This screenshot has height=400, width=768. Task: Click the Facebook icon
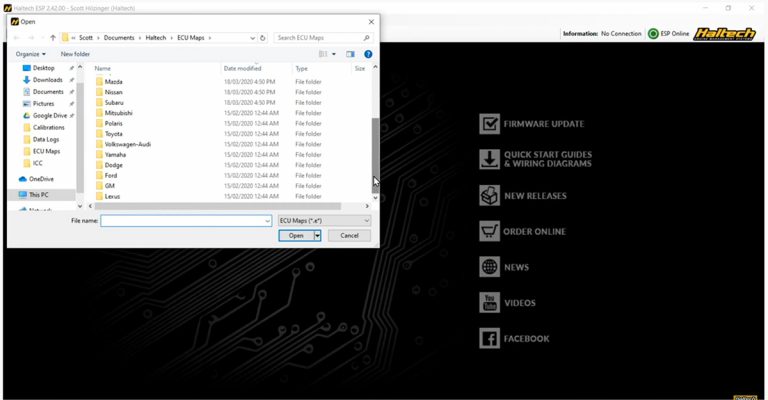(x=489, y=339)
